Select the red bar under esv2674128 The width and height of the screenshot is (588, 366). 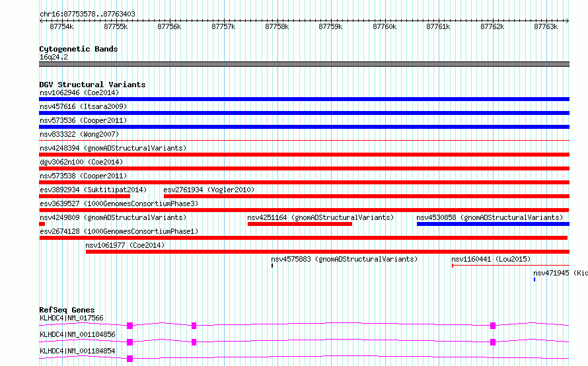(303, 238)
